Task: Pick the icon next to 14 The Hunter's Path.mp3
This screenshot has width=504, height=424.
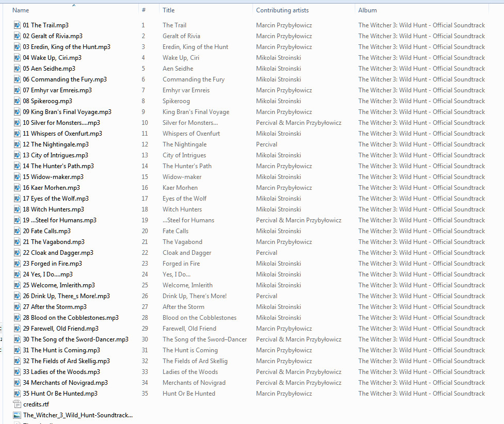Action: [x=17, y=166]
